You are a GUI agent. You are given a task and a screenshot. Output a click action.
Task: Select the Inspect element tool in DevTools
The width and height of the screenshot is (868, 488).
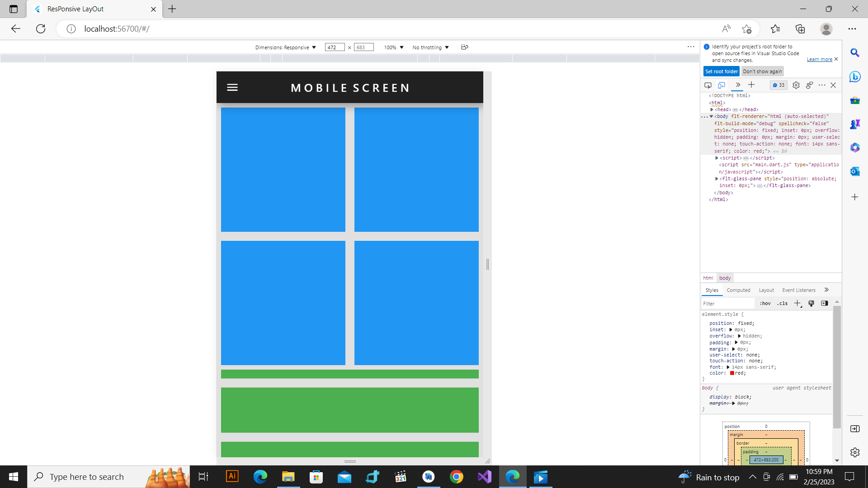(708, 85)
